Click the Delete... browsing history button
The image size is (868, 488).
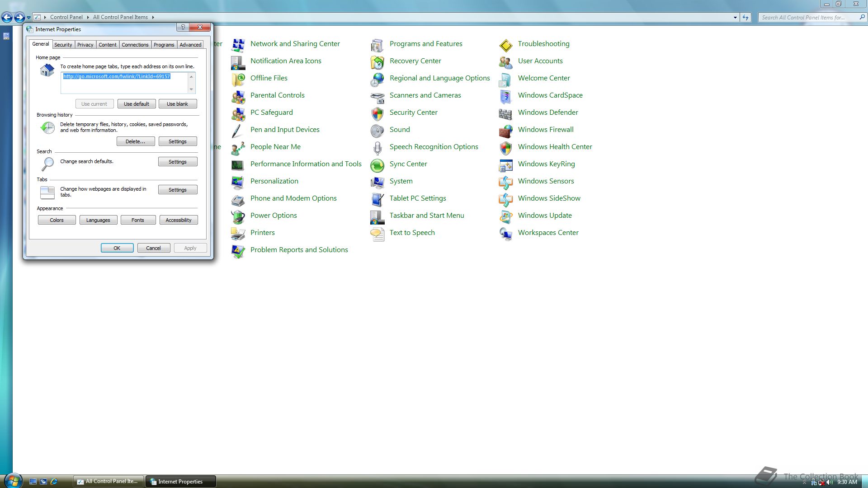(x=136, y=141)
